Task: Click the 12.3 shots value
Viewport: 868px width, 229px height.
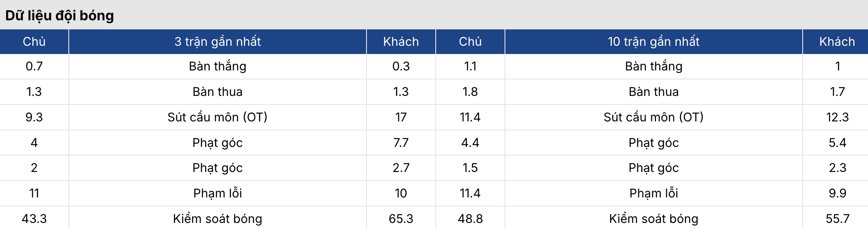Action: [x=837, y=117]
